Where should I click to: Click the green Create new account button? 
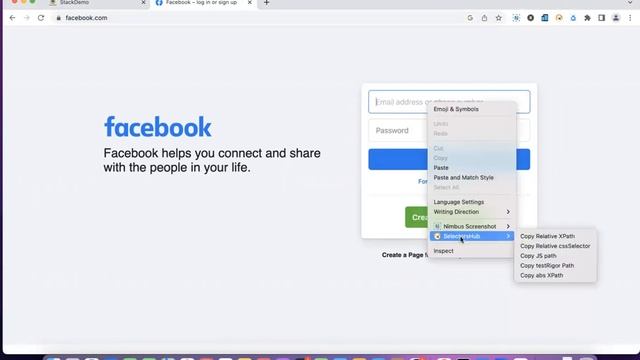[416, 217]
